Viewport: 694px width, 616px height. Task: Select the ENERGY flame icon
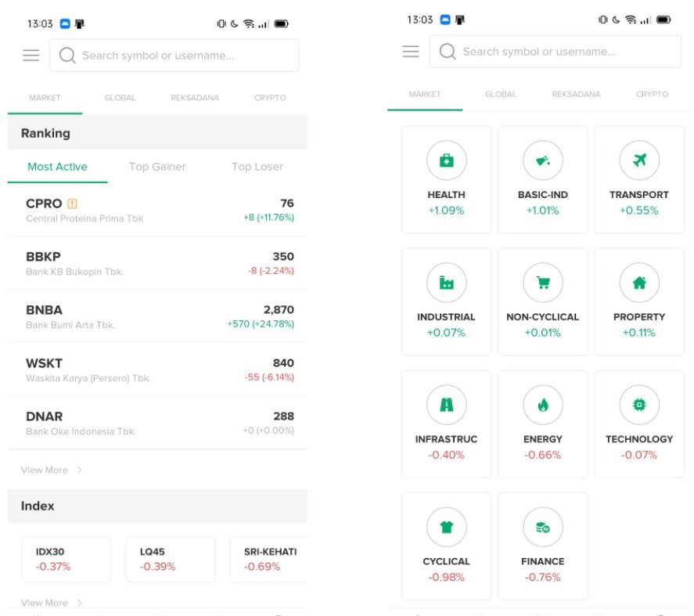[543, 405]
